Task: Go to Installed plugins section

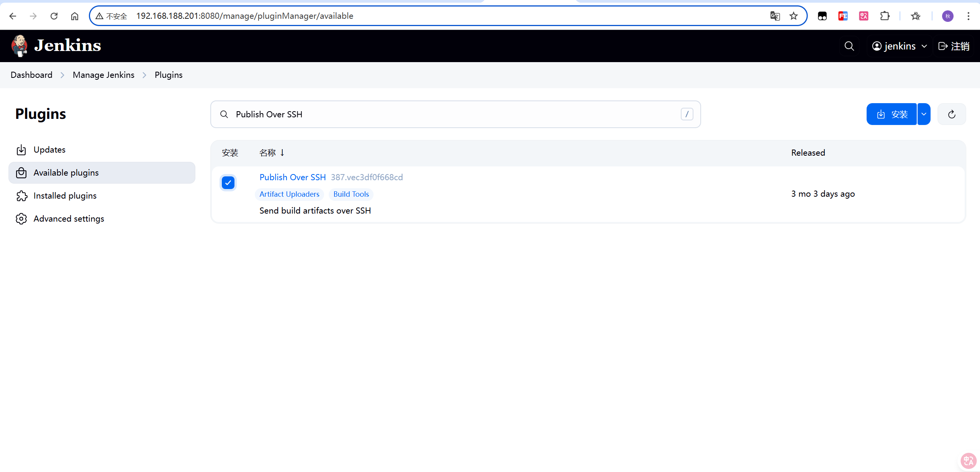Action: 65,196
